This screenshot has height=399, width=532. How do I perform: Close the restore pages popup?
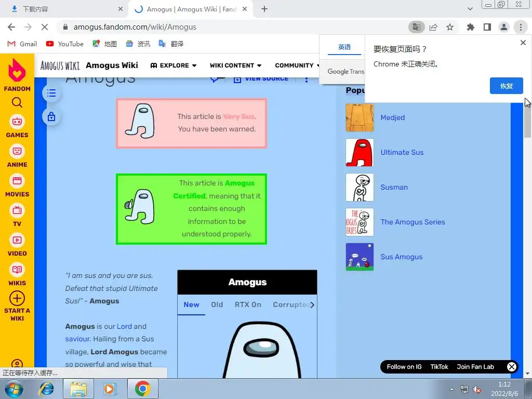pyautogui.click(x=523, y=43)
